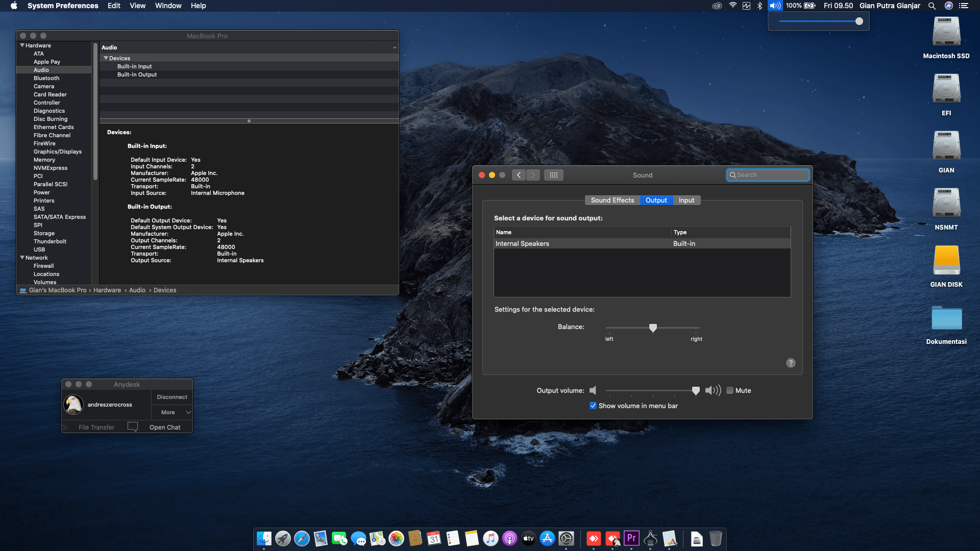The height and width of the screenshot is (551, 980).
Task: Click the help question mark in the Sound pane
Action: 791,363
